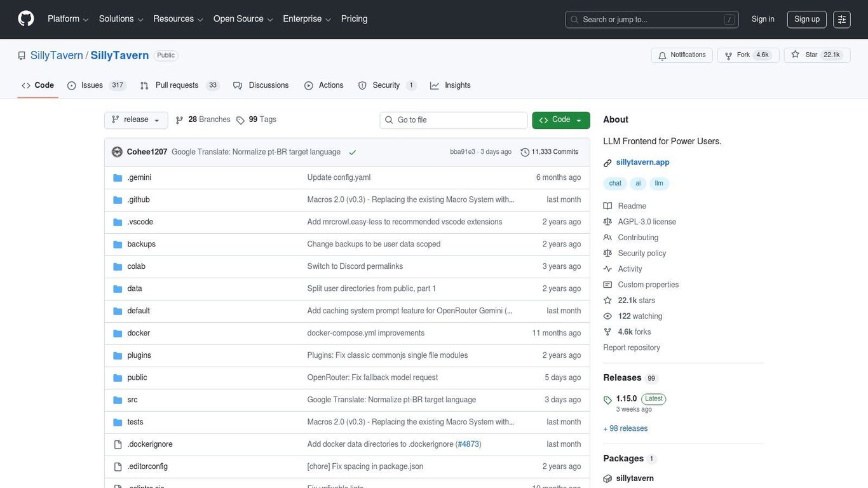Click the 11,333 Commits link
Image resolution: width=868 pixels, height=488 pixels.
click(x=550, y=152)
